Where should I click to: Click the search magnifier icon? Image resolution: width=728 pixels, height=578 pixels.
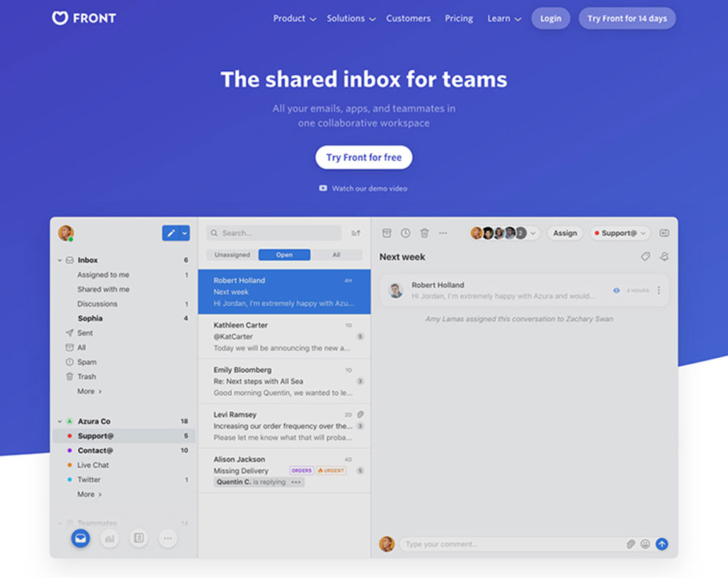pyautogui.click(x=214, y=233)
